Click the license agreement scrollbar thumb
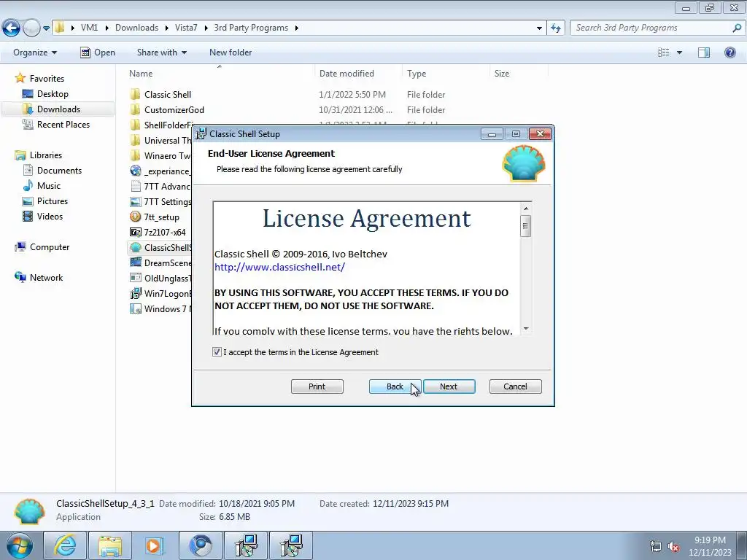Image resolution: width=747 pixels, height=560 pixels. 526,226
